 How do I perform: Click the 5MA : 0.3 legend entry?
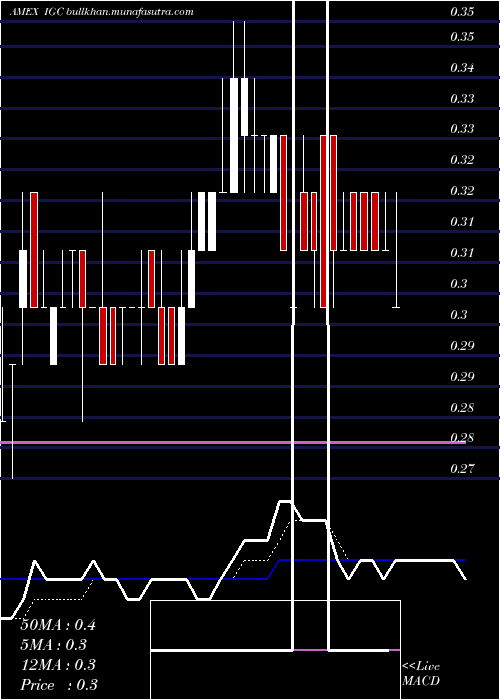[x=54, y=645]
